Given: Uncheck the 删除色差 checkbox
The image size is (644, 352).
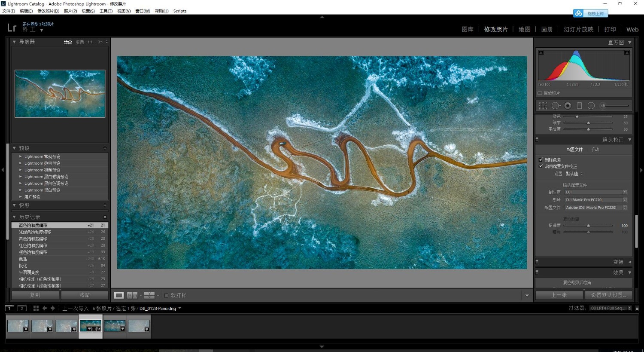Looking at the screenshot, I should (541, 160).
